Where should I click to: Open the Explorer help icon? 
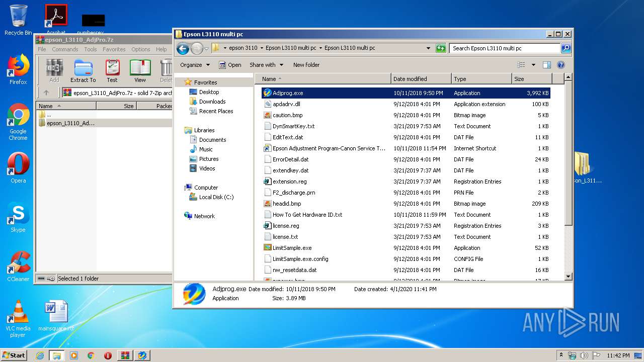point(561,65)
